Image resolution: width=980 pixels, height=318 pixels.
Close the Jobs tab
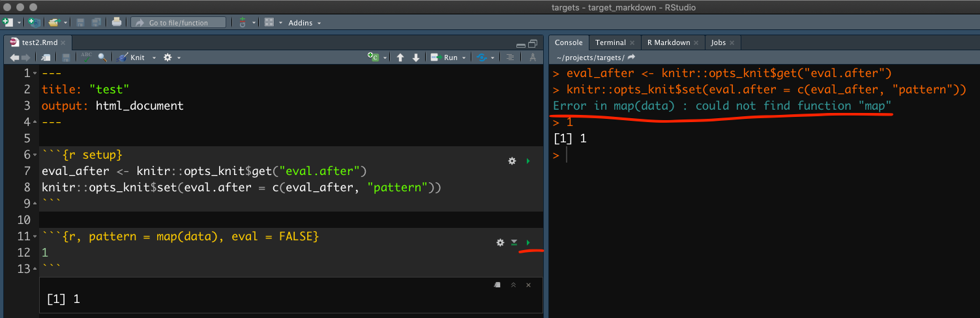point(732,43)
